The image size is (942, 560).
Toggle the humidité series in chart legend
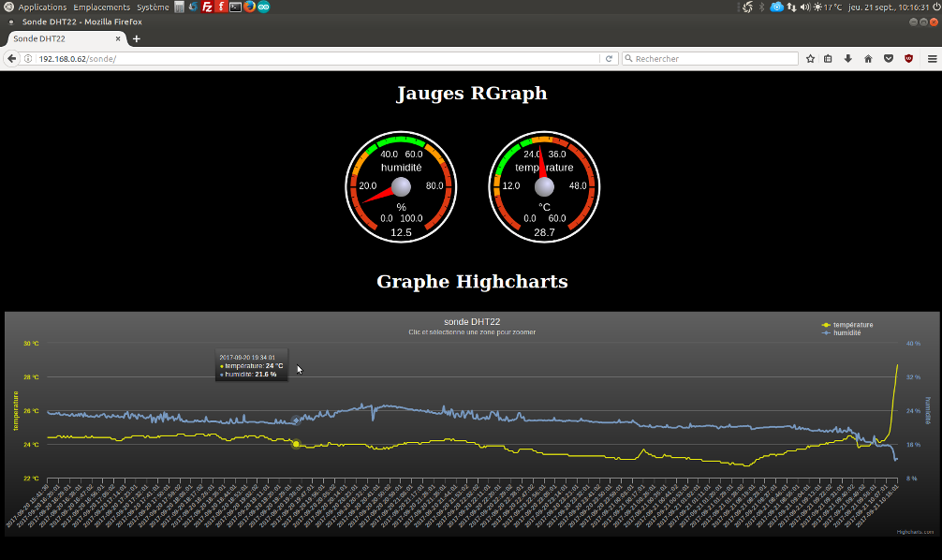(846, 332)
